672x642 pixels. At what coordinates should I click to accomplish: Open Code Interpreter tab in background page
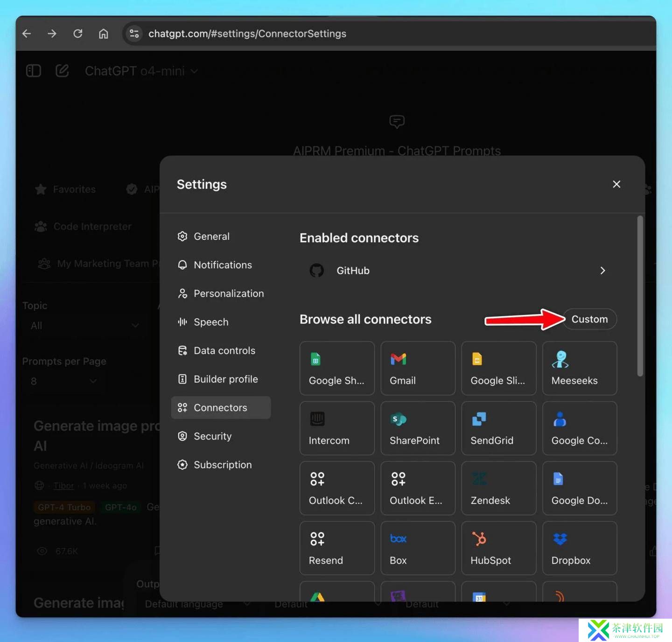pyautogui.click(x=83, y=227)
